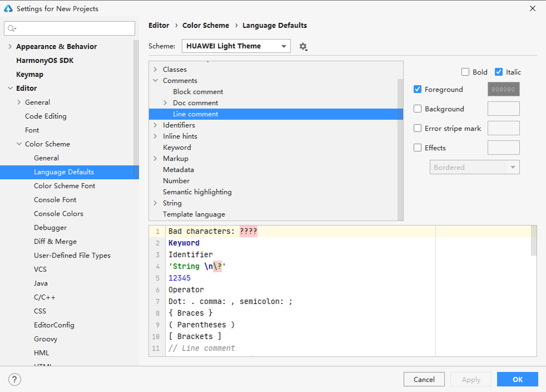Image resolution: width=546 pixels, height=392 pixels.
Task: Click '// Line comment' in preview
Action: 201,348
